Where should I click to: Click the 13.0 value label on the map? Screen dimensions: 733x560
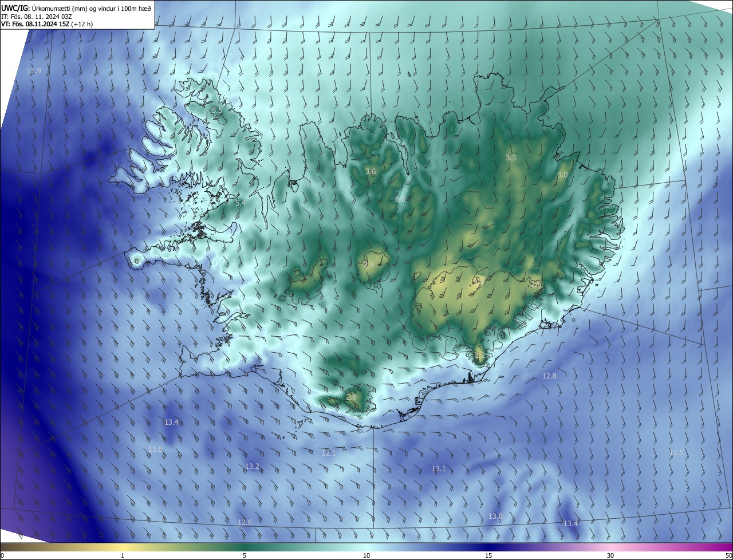click(495, 516)
